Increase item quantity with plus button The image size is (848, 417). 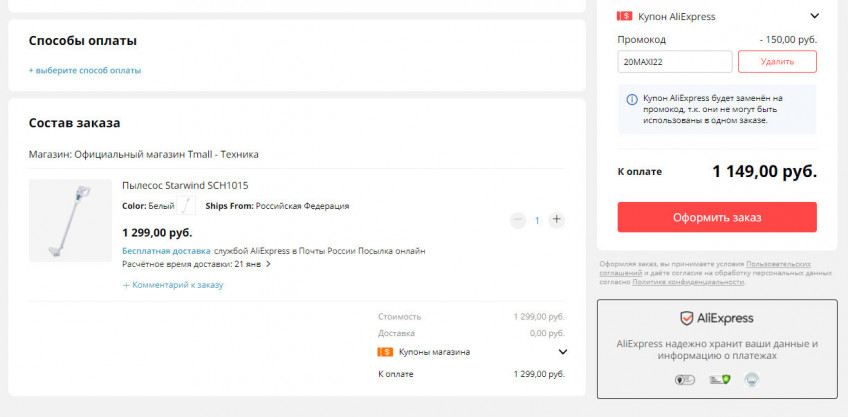point(557,220)
